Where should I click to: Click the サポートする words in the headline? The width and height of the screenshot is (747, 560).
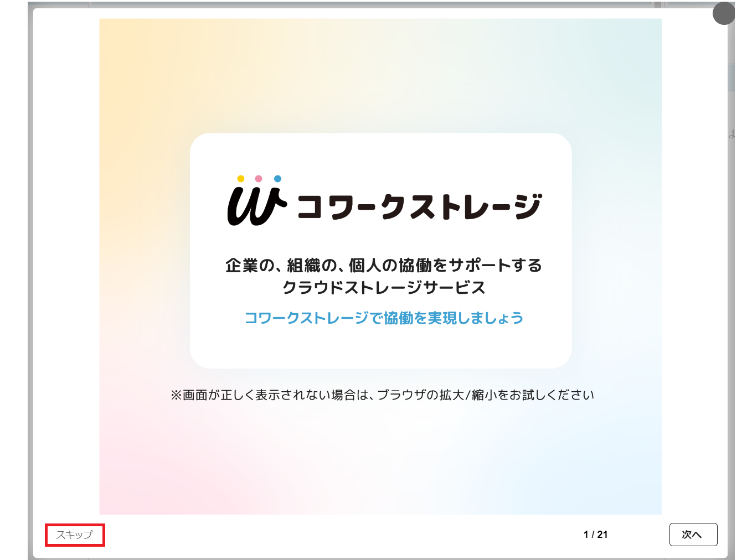[x=495, y=266]
